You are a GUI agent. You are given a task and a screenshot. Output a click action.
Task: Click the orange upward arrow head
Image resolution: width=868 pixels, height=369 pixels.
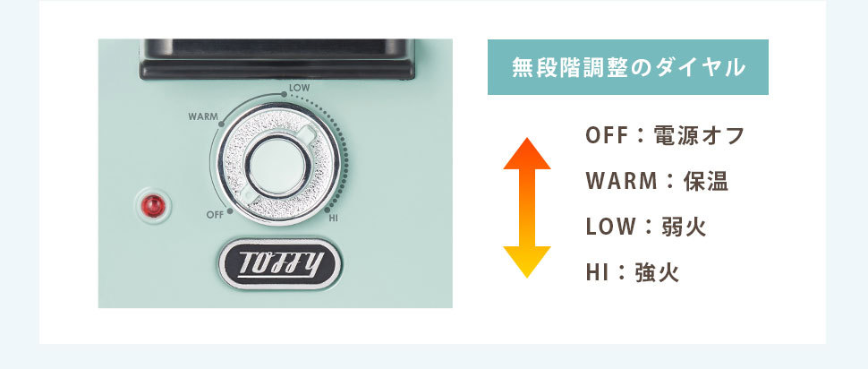tap(527, 153)
